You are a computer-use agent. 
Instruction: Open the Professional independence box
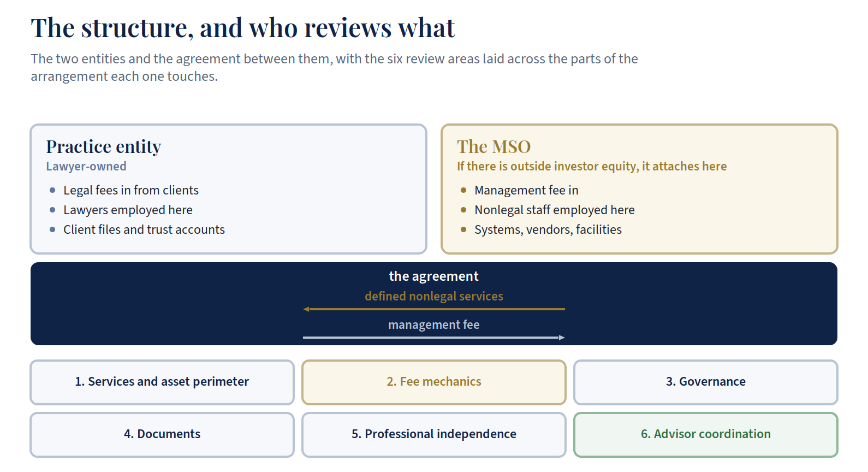(x=434, y=434)
